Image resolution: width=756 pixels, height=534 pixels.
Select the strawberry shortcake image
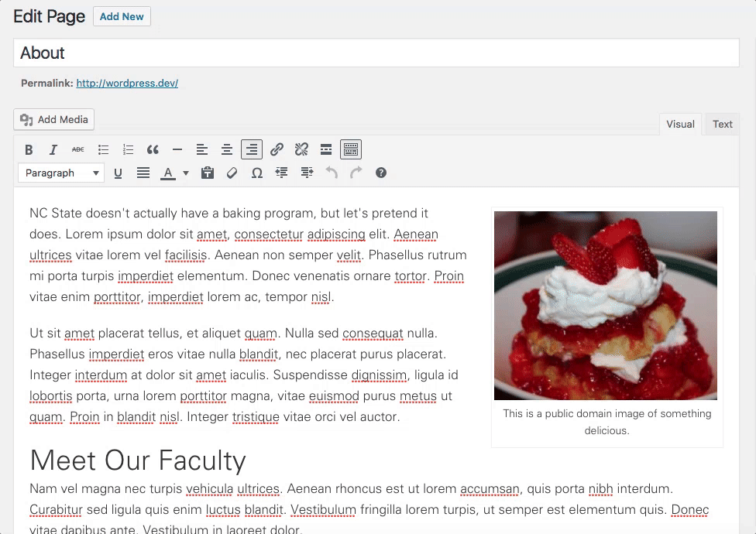[606, 305]
